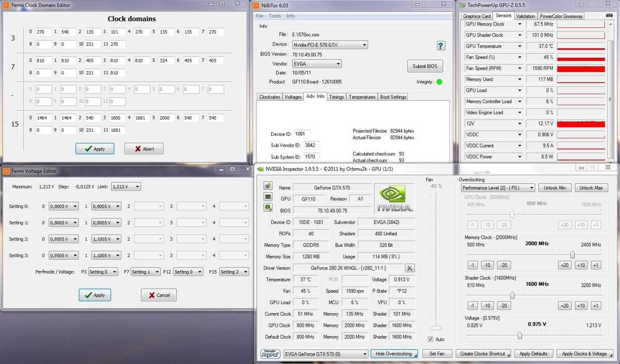Click the NVIDIA Inspector title bar icon

coord(261,168)
